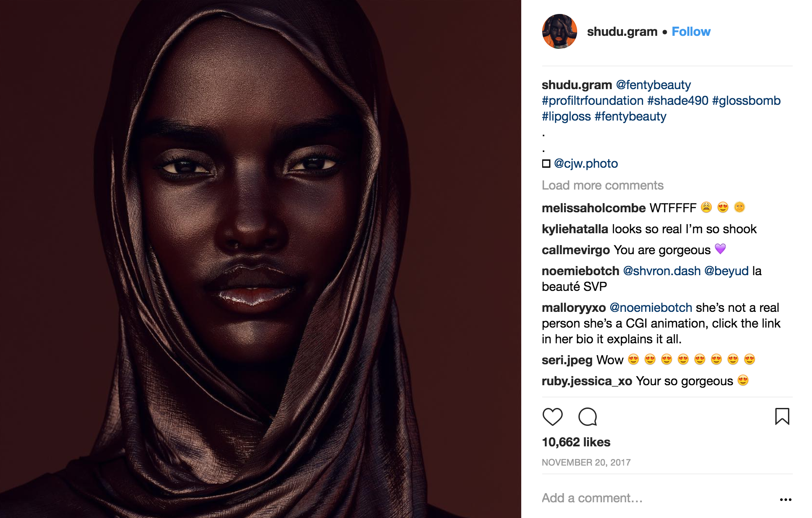
Task: Focus the Add a comment field
Action: click(655, 498)
